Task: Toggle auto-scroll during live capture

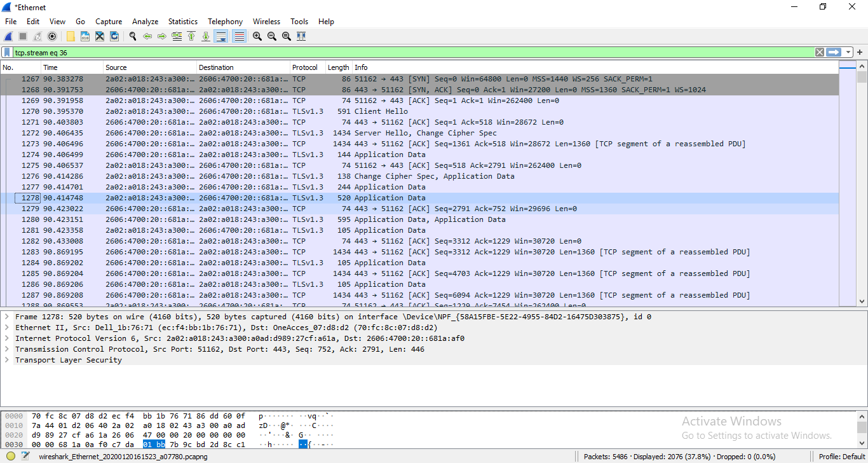Action: [221, 36]
